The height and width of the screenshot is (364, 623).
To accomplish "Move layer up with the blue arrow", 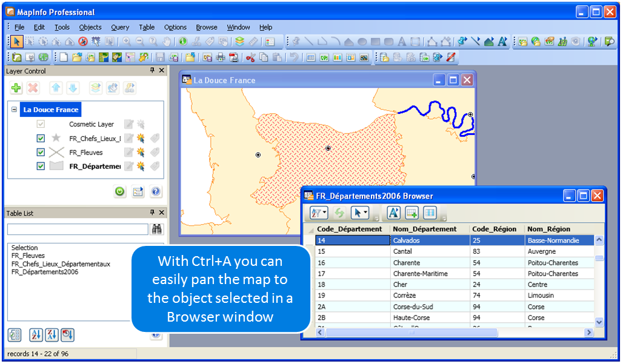I will coord(56,88).
